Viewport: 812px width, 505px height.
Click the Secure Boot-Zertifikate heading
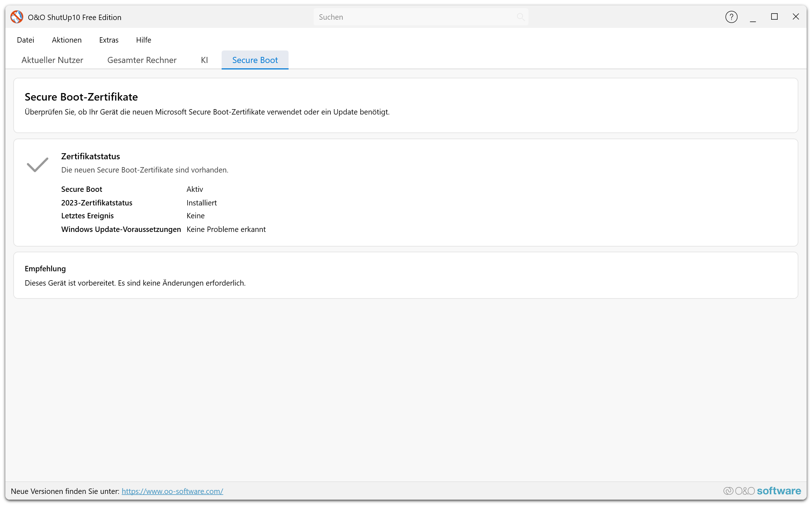[81, 97]
